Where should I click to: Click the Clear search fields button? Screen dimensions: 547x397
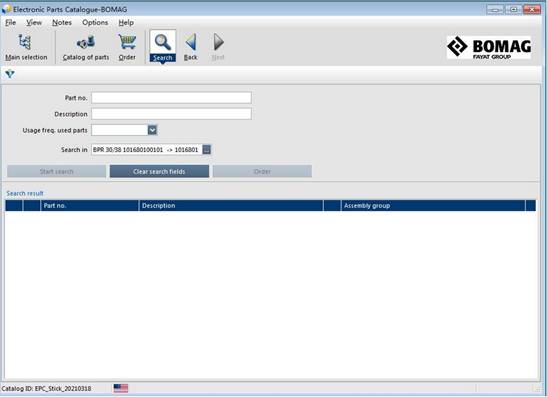pyautogui.click(x=159, y=171)
